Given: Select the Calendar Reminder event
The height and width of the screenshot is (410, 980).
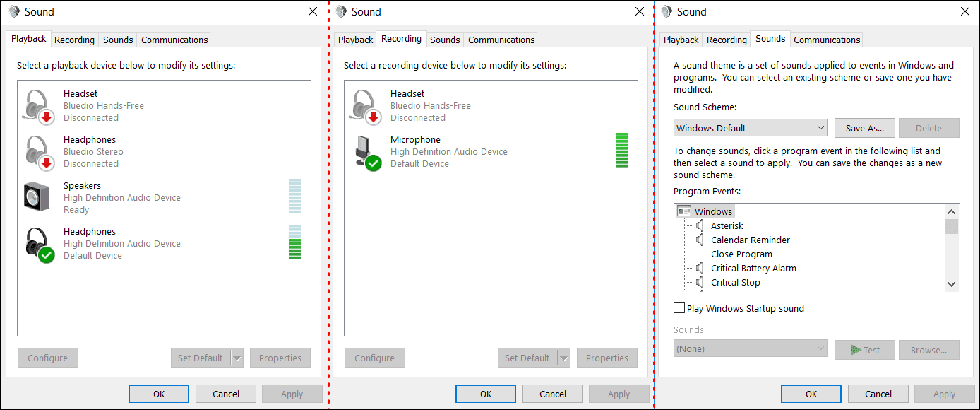Looking at the screenshot, I should (751, 240).
